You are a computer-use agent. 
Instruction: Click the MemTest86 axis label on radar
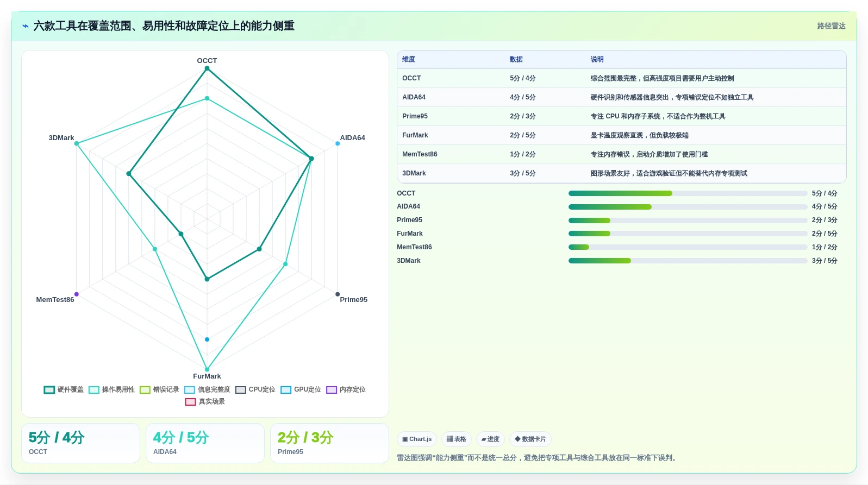point(55,300)
